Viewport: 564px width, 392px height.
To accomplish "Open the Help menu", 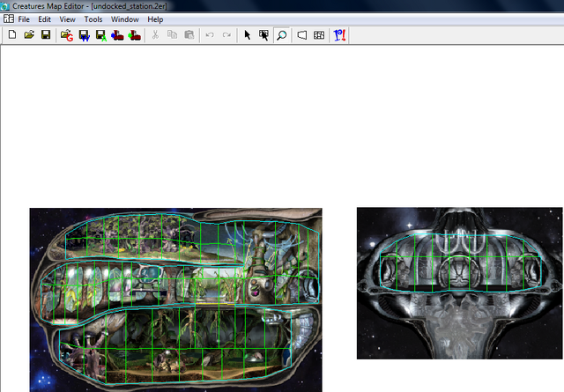I will [155, 19].
